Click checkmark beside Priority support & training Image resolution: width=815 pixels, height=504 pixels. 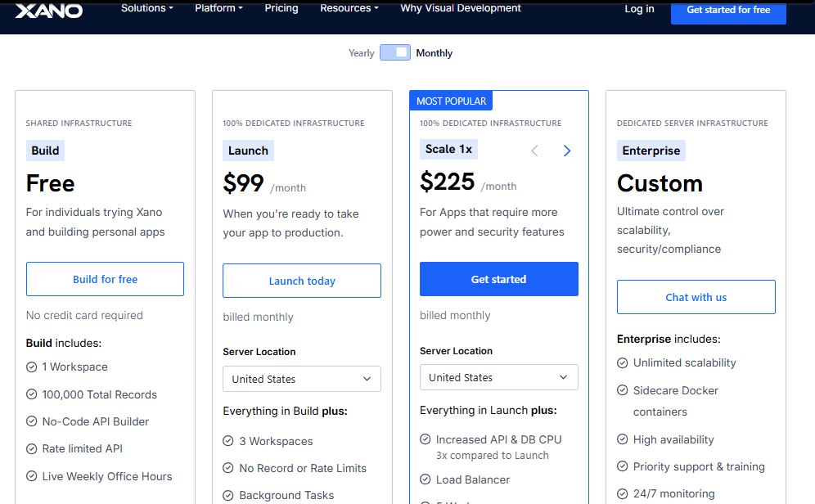622,466
